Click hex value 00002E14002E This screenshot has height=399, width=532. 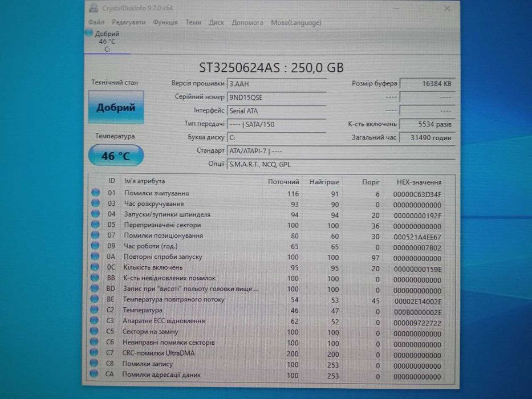point(418,302)
